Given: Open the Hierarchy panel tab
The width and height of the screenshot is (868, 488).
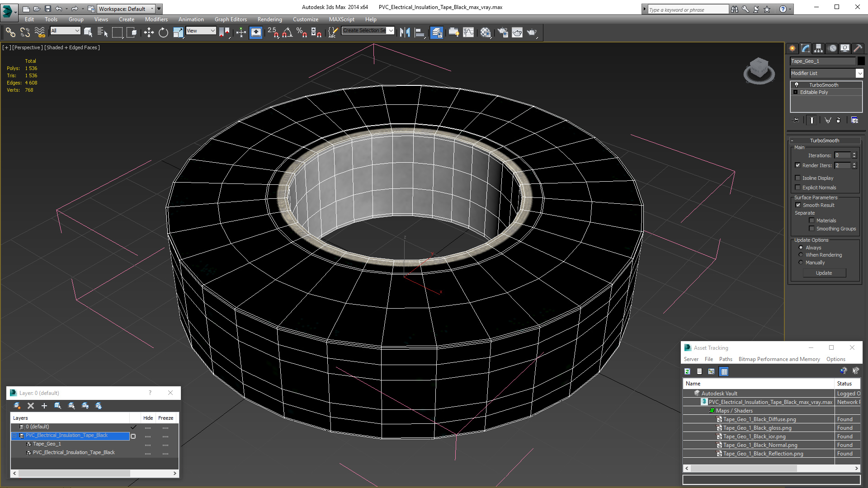Looking at the screenshot, I should tap(818, 48).
